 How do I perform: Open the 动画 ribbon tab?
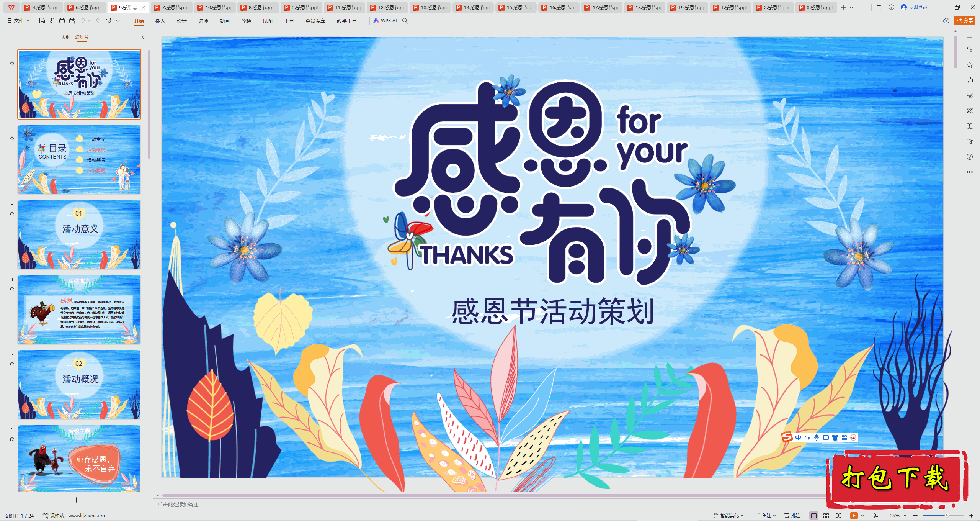pos(224,21)
